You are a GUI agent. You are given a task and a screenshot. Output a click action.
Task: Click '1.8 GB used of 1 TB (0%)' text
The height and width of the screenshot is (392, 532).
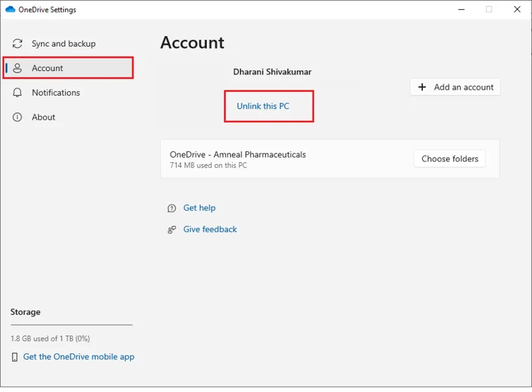pos(51,339)
